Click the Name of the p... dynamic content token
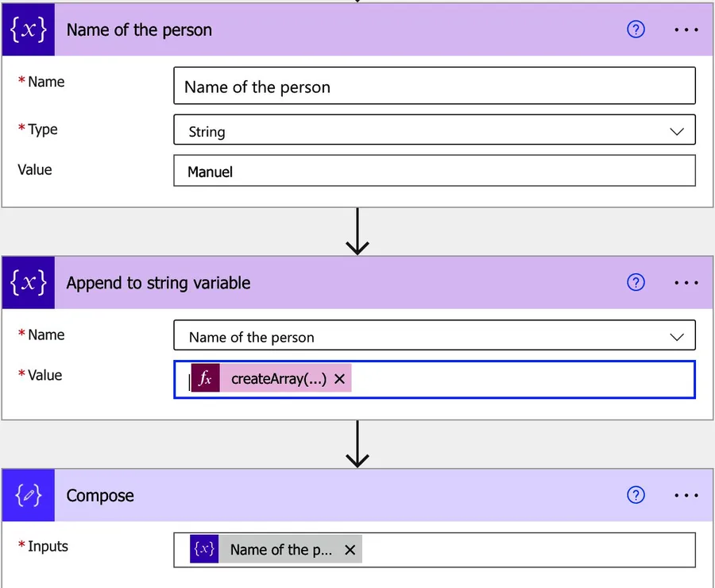The image size is (715, 588). pyautogui.click(x=280, y=550)
